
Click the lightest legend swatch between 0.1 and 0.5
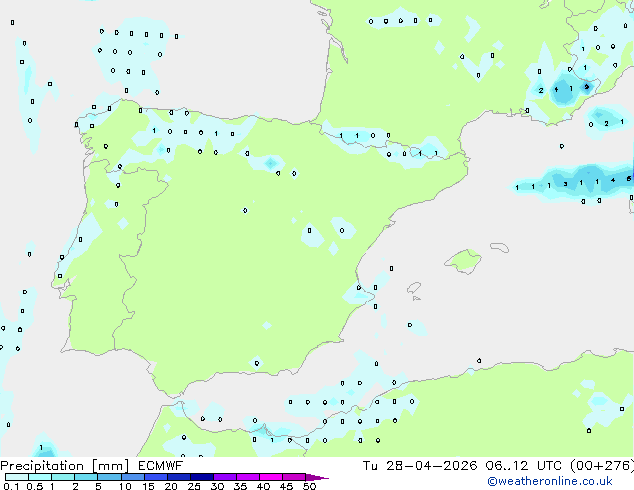pyautogui.click(x=17, y=477)
